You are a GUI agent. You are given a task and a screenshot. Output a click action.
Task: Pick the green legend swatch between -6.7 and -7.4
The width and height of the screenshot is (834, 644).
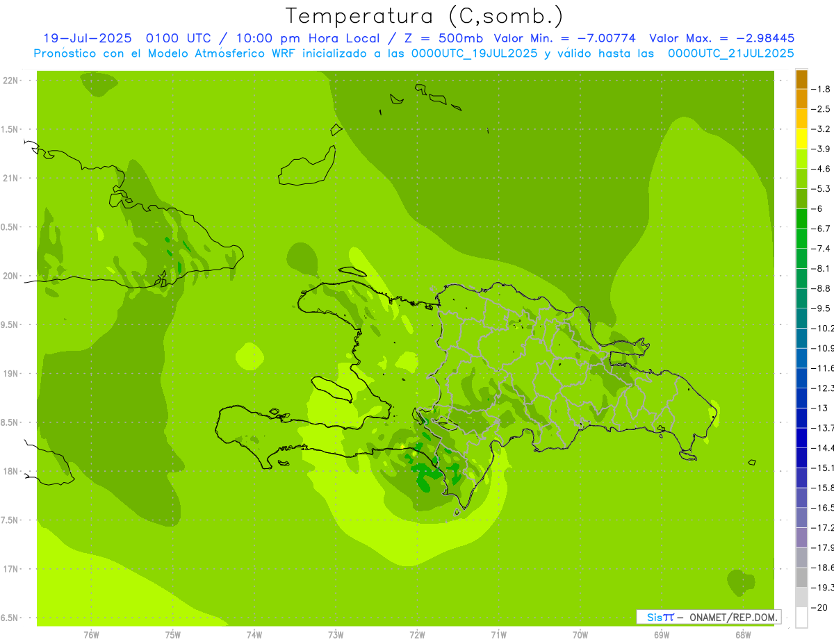click(x=801, y=238)
